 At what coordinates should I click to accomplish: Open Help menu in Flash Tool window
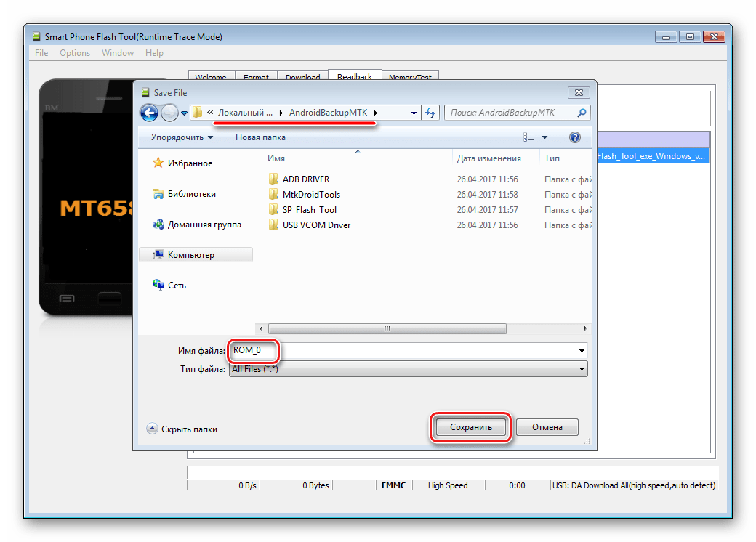click(154, 53)
